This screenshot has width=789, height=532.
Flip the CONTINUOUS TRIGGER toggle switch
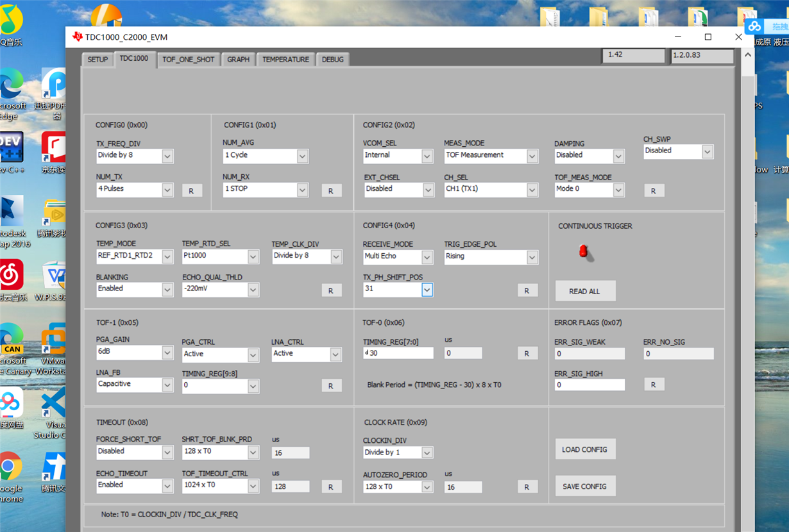[584, 251]
